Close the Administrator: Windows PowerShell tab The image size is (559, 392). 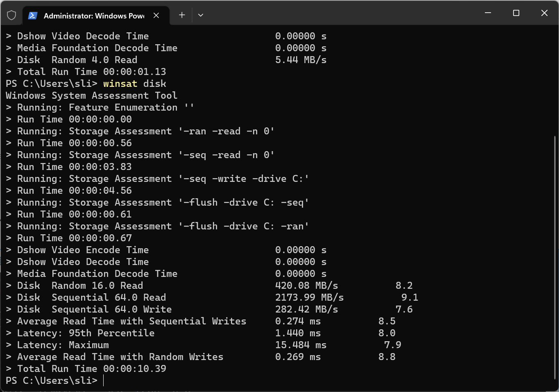[x=156, y=16]
